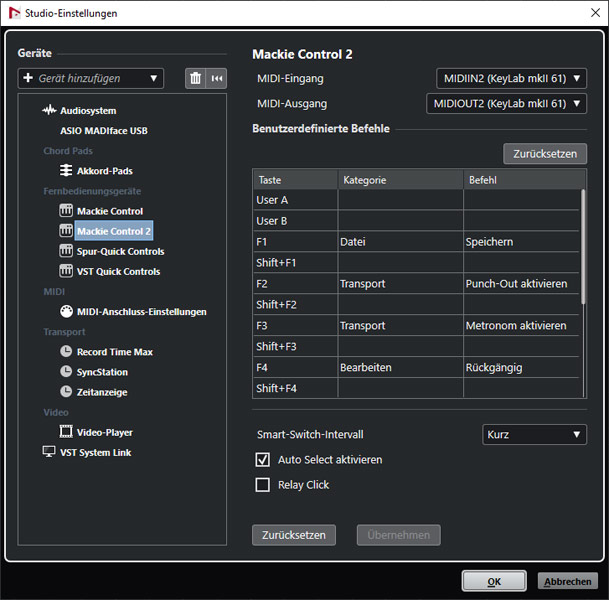Viewport: 609px width, 600px height.
Task: Enable the Relay Click checkbox
Action: pyautogui.click(x=263, y=485)
